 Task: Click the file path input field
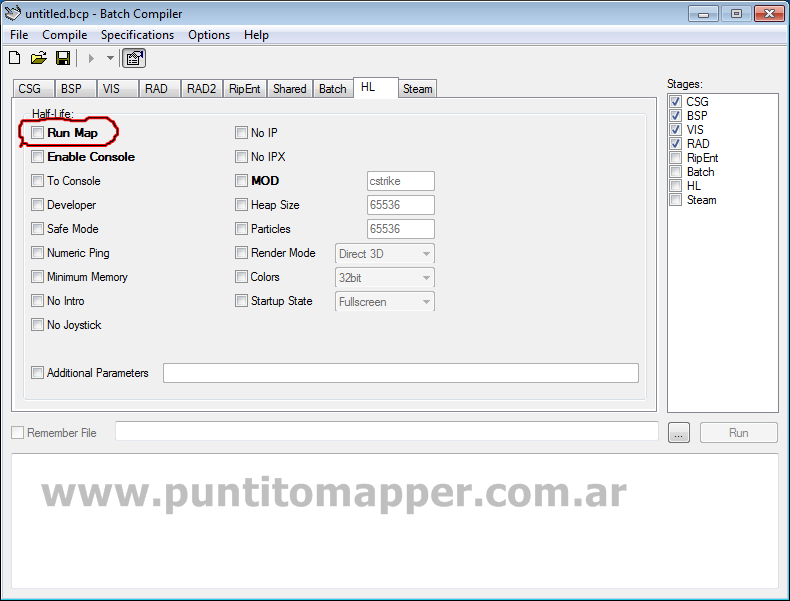386,431
